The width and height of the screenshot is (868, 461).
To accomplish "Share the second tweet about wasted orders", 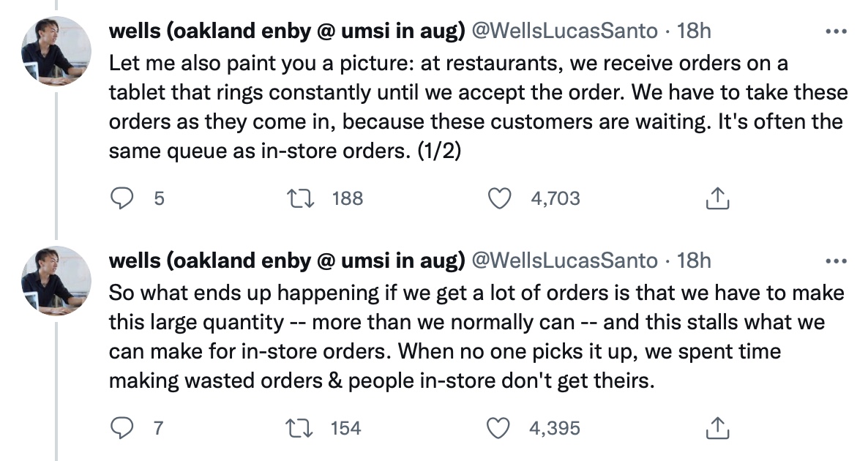I will coord(717,428).
